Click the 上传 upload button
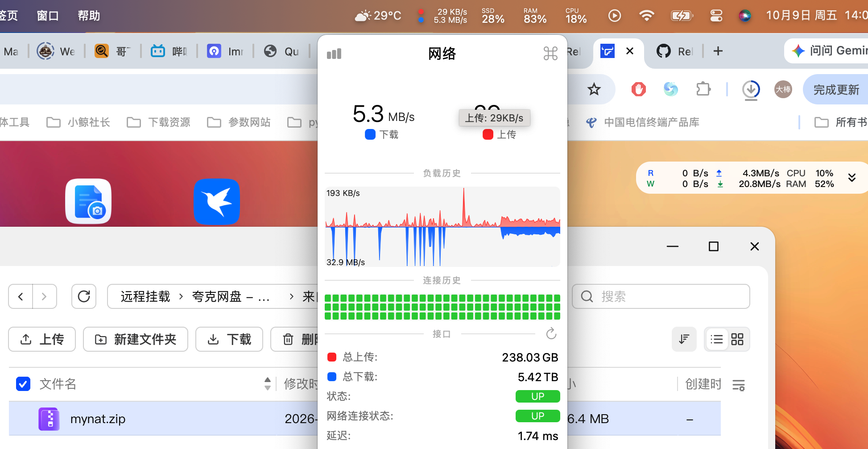 point(42,339)
